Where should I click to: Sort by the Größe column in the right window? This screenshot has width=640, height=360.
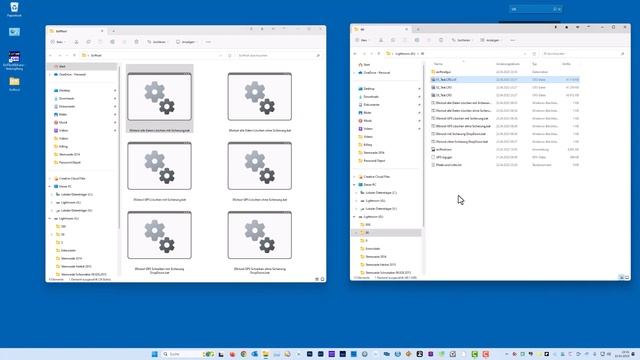pyautogui.click(x=566, y=64)
